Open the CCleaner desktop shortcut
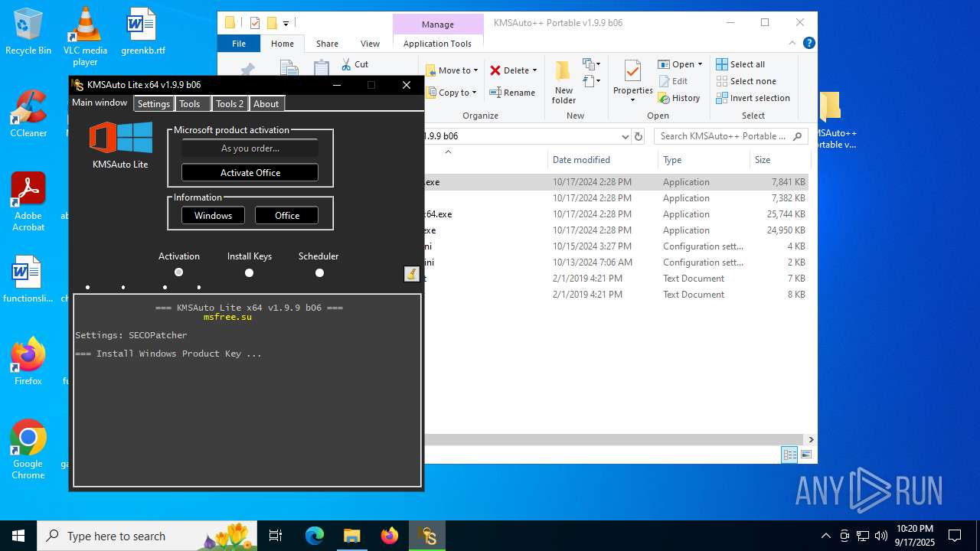This screenshot has width=980, height=551. (28, 114)
